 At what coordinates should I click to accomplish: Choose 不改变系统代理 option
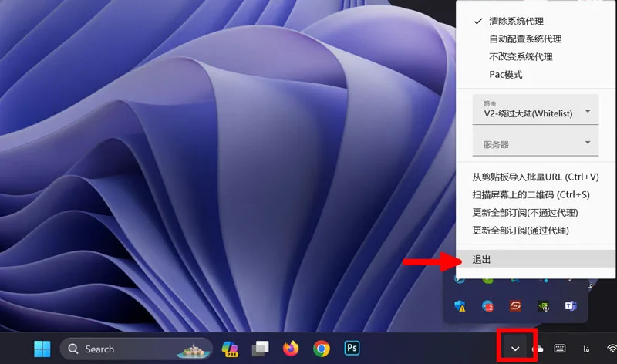click(x=521, y=56)
